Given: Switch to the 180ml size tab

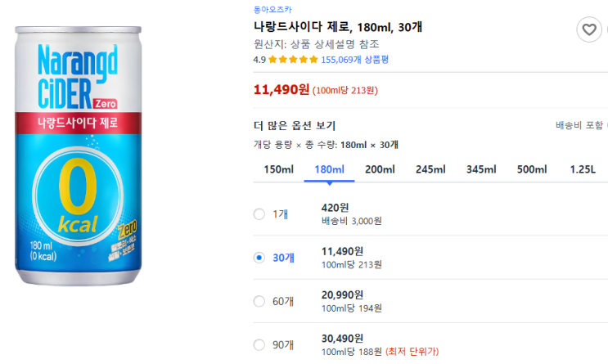Looking at the screenshot, I should [x=329, y=169].
